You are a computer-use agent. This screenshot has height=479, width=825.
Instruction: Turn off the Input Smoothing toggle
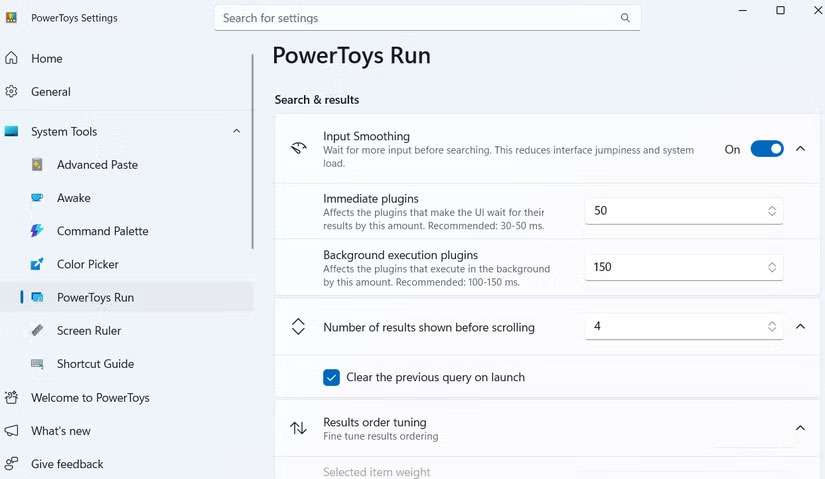pyautogui.click(x=767, y=149)
